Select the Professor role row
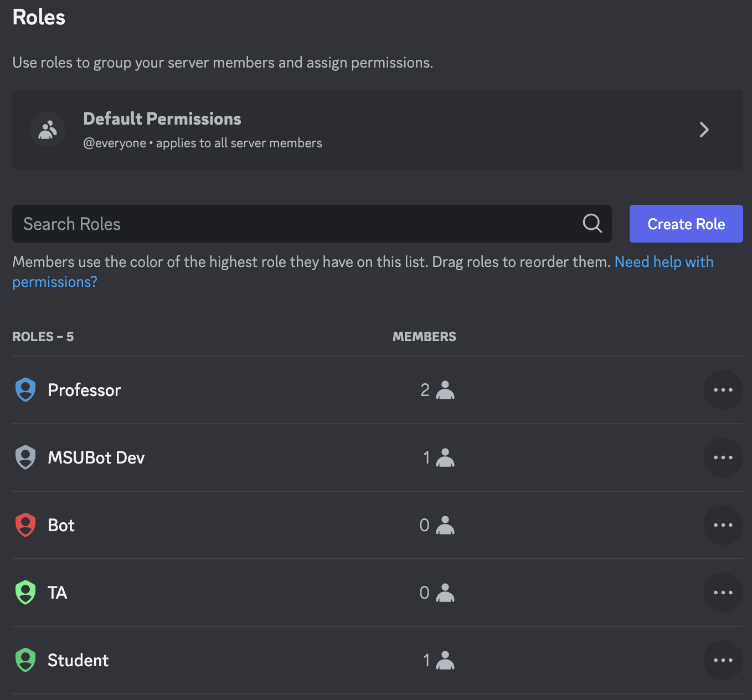752x700 pixels. [222, 390]
